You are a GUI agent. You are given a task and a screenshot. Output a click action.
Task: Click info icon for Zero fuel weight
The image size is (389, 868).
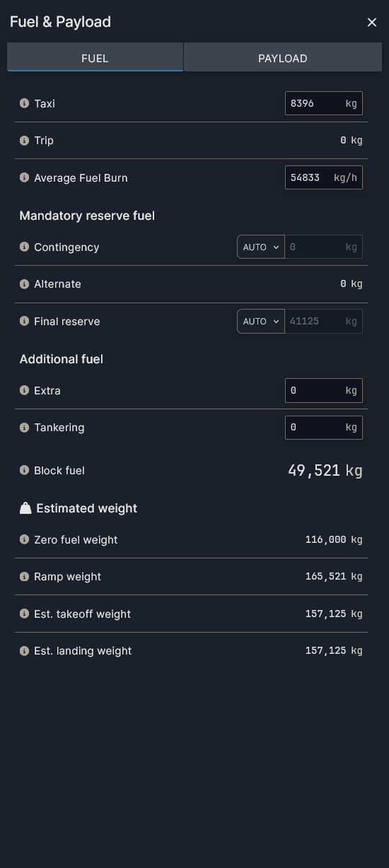24,539
